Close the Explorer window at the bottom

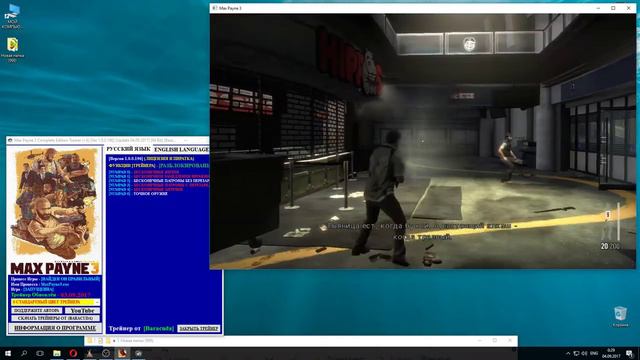[x=510, y=340]
